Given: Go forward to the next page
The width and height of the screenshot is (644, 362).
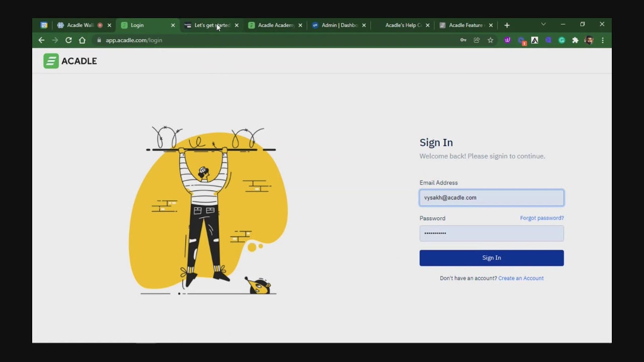Looking at the screenshot, I should coord(55,40).
